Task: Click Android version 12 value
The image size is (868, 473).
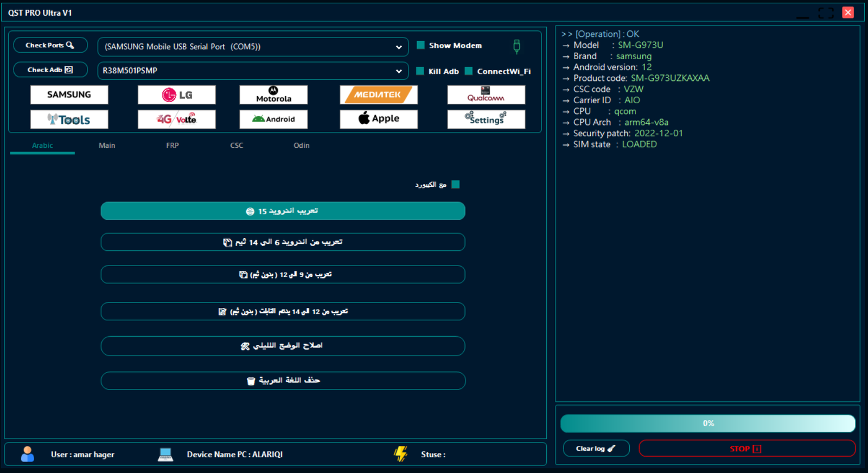Action: [647, 67]
